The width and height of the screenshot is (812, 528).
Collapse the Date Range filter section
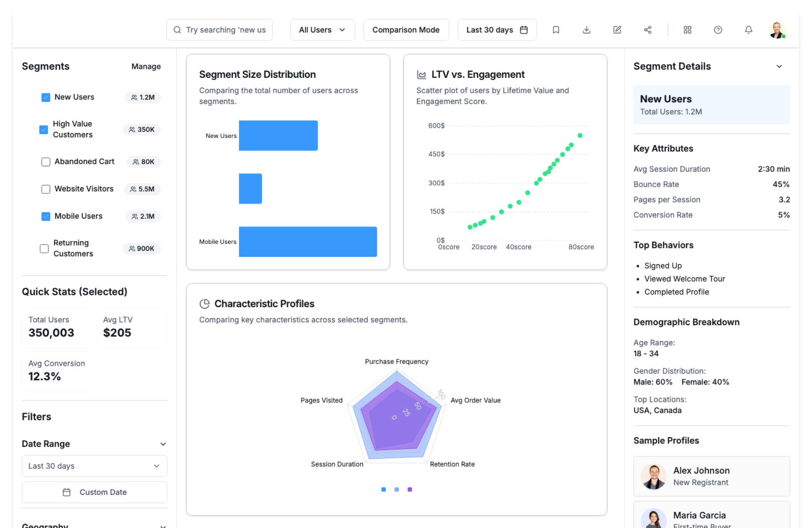point(163,444)
